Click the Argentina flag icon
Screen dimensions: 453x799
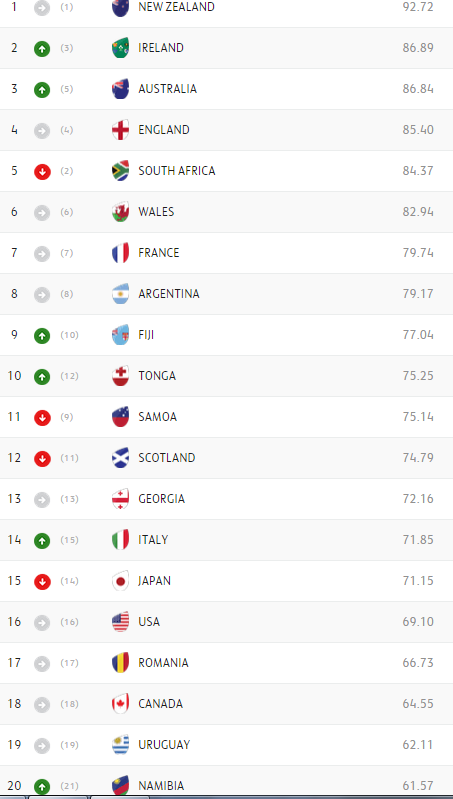pyautogui.click(x=121, y=294)
